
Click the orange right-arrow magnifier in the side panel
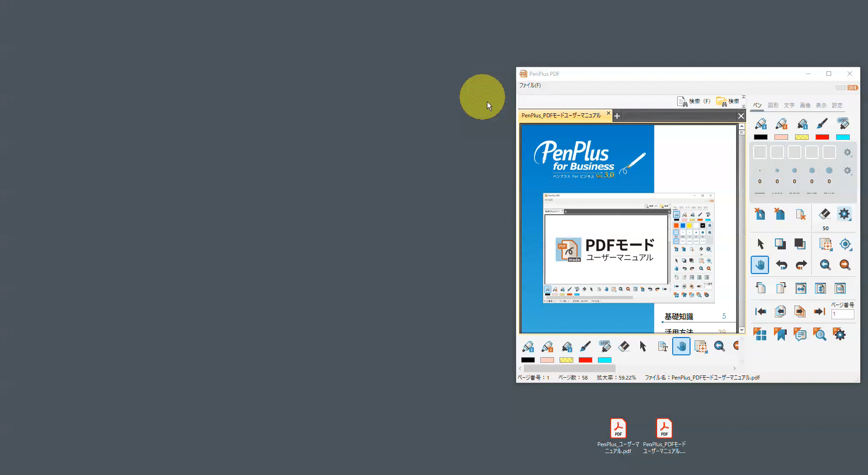pos(845,265)
